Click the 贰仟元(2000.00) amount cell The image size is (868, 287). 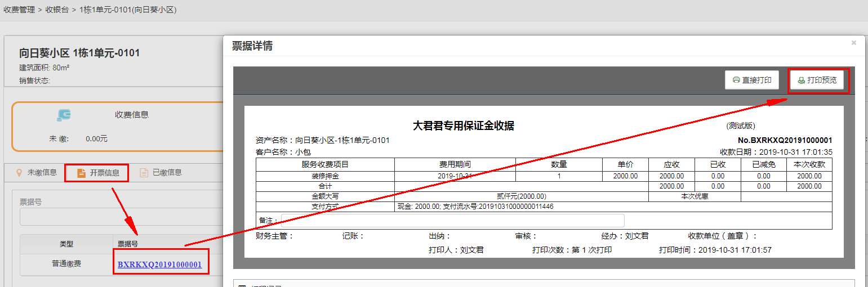(522, 196)
